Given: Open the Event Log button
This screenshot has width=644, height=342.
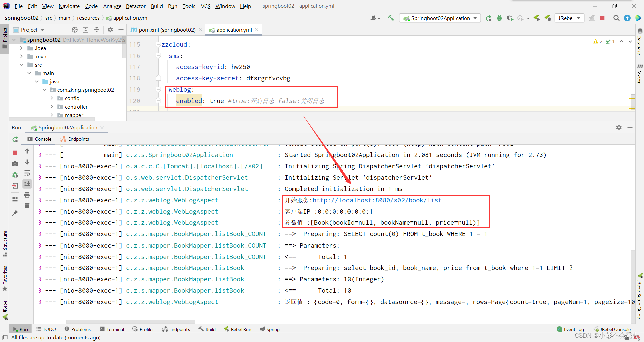Looking at the screenshot, I should [x=571, y=329].
